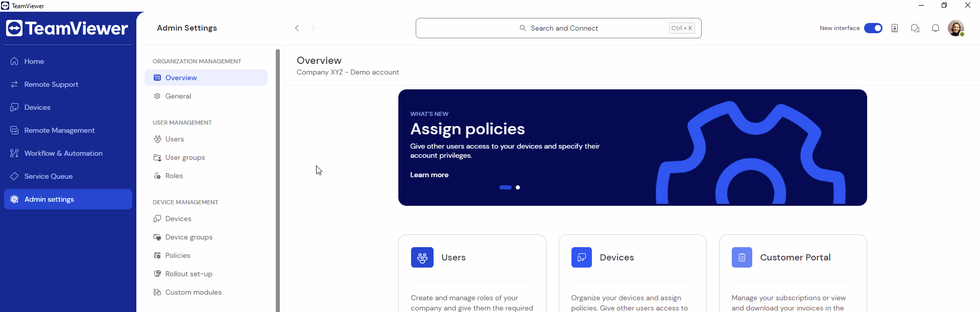
Task: Click the Device groups icon
Action: pos(157,237)
